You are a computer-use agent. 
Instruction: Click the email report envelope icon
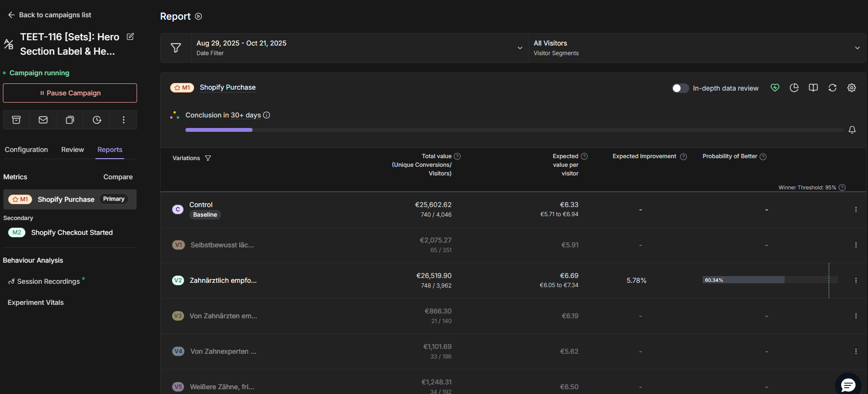[43, 120]
